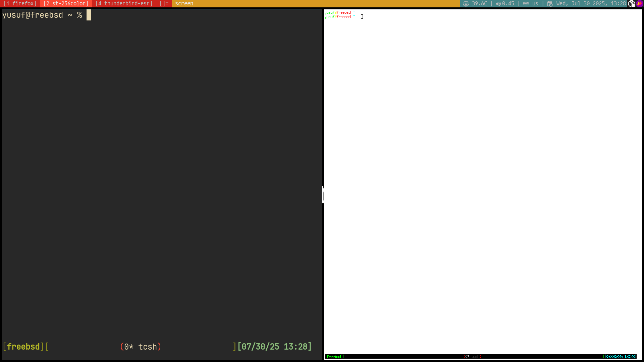Click '0* tcsh' in white terminal status line

[x=473, y=357]
